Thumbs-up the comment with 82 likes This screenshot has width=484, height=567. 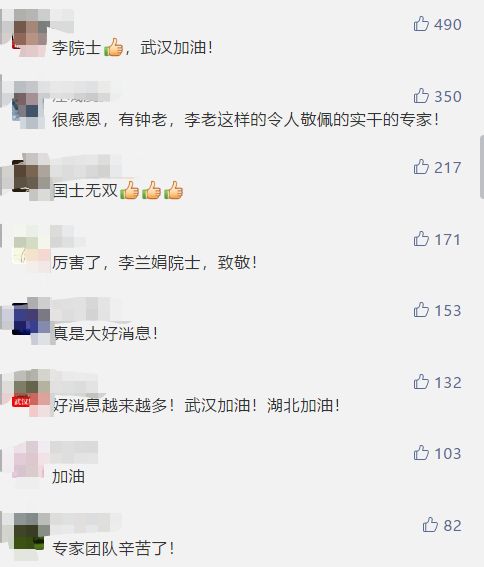coord(430,525)
